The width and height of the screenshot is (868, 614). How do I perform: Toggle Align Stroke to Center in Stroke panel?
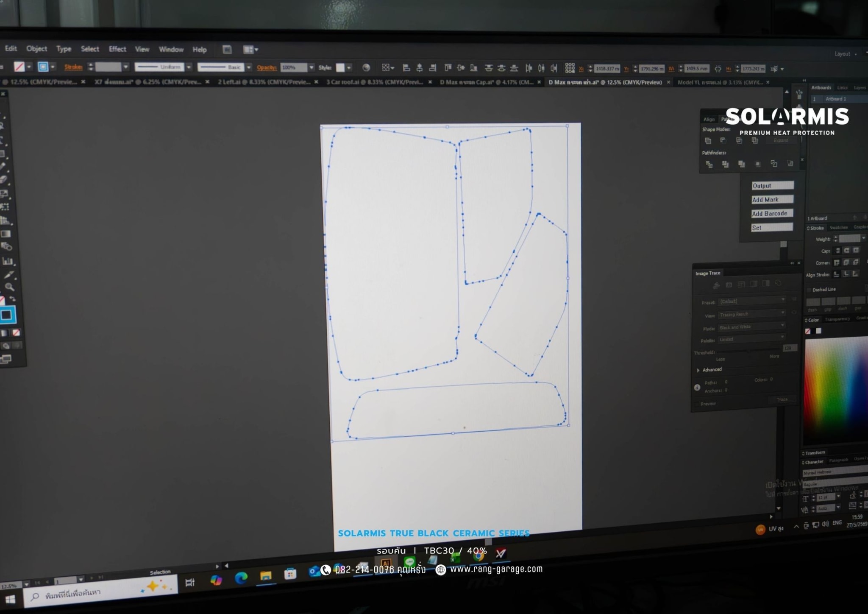click(x=836, y=274)
